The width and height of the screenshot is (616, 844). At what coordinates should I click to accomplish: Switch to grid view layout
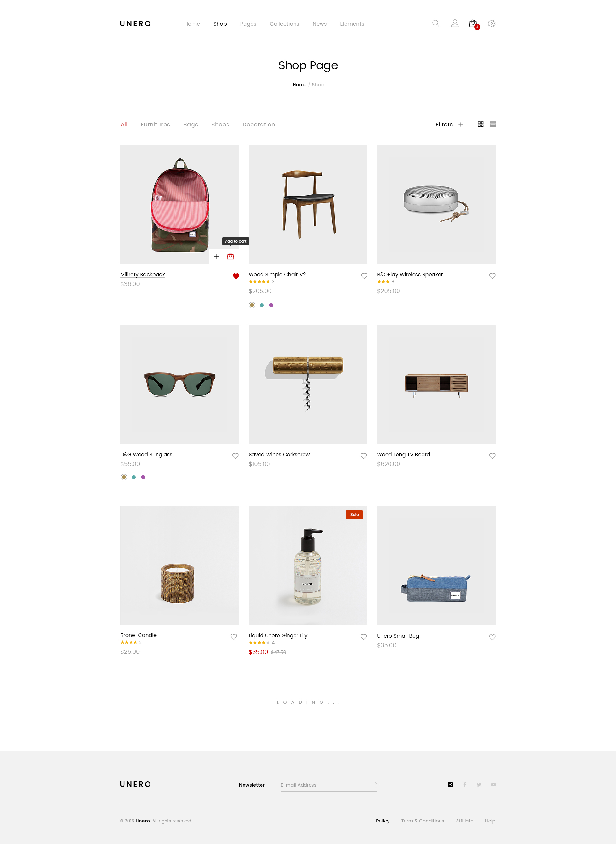pyautogui.click(x=481, y=124)
